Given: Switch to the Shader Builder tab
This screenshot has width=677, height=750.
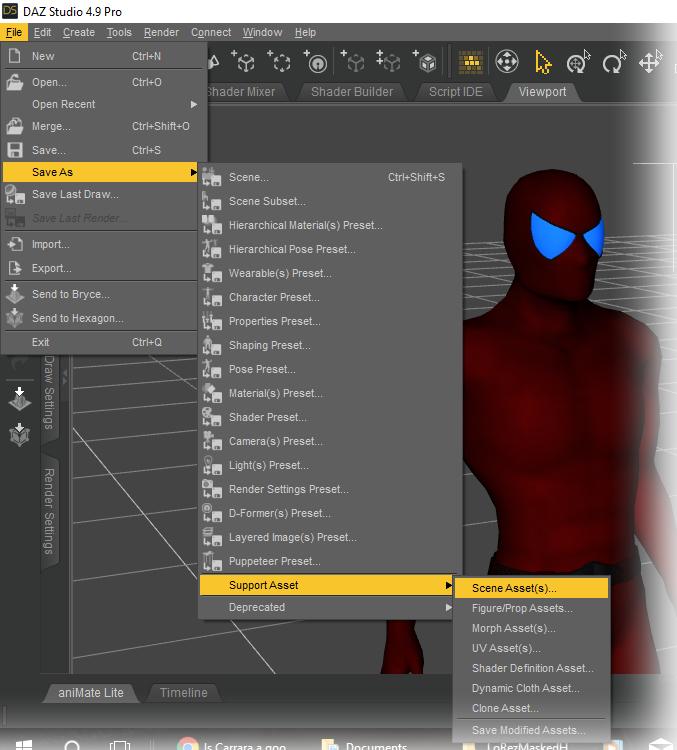Looking at the screenshot, I should (352, 92).
